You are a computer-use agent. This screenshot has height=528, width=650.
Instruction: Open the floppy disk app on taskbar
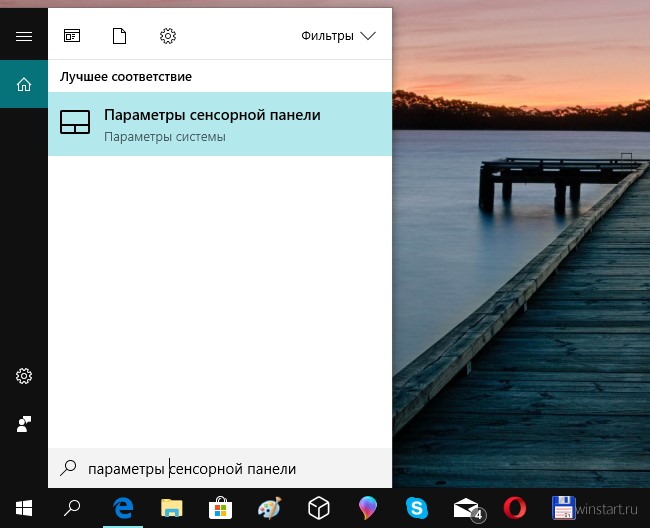563,508
